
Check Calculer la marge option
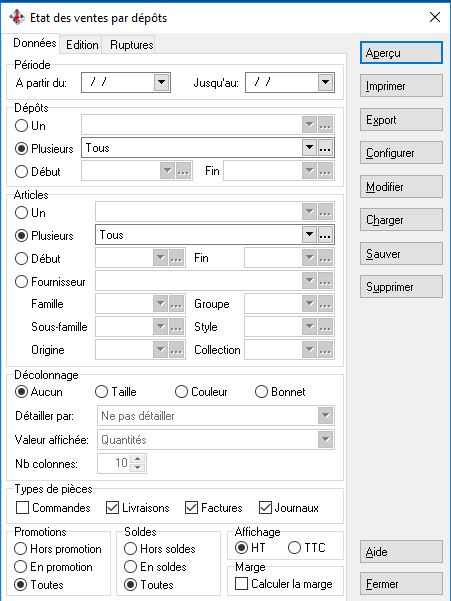click(241, 584)
